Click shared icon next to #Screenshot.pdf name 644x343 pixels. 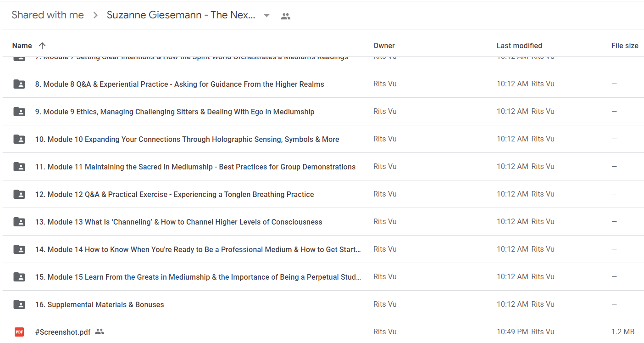[100, 331]
